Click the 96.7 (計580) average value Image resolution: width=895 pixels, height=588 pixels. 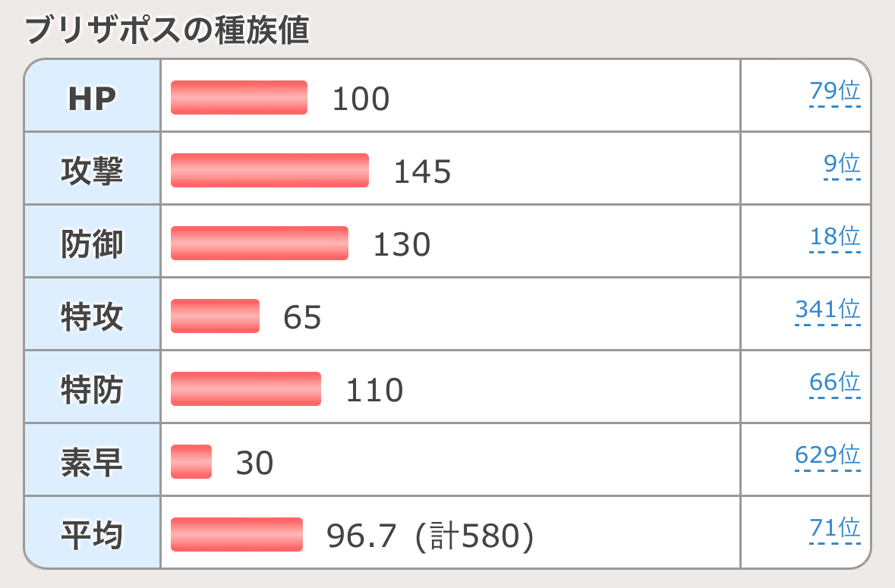coord(430,536)
